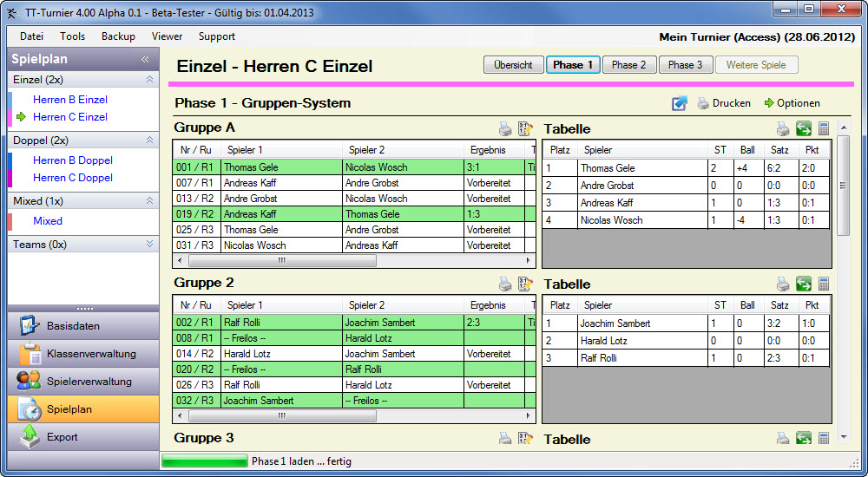The image size is (868, 477).
Task: Click the Optionen button
Action: point(791,103)
